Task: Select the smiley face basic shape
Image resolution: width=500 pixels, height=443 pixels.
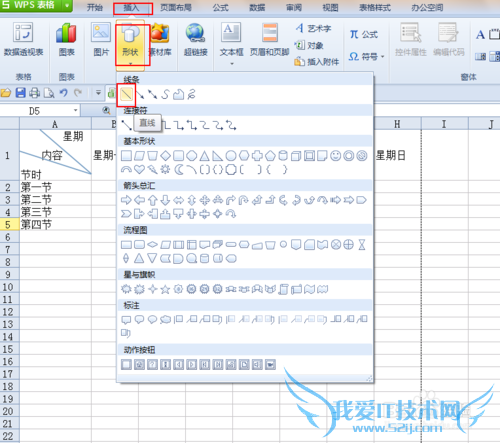Action: point(336,156)
